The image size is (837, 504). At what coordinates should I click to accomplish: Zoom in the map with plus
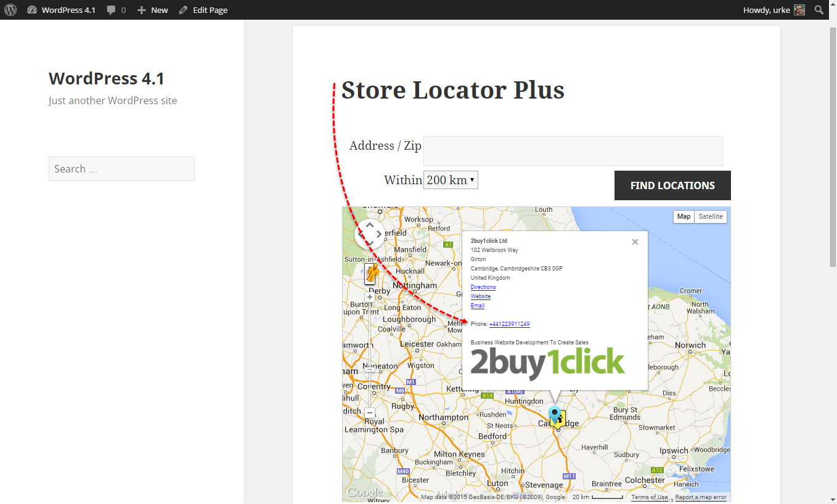pos(370,297)
